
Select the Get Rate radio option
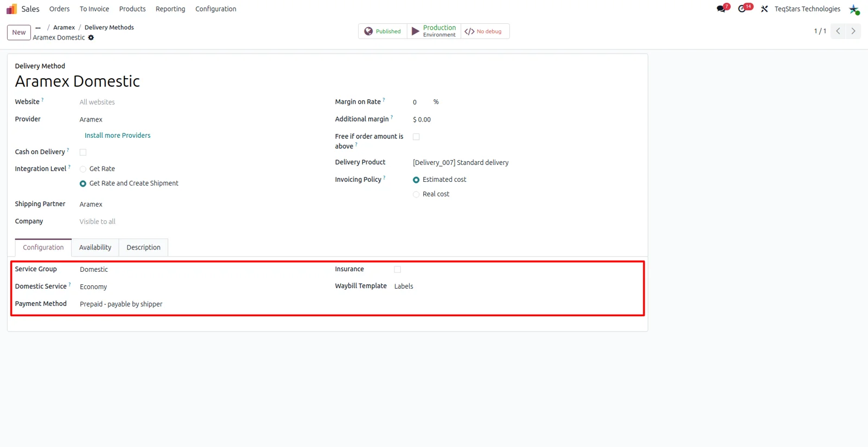tap(83, 169)
